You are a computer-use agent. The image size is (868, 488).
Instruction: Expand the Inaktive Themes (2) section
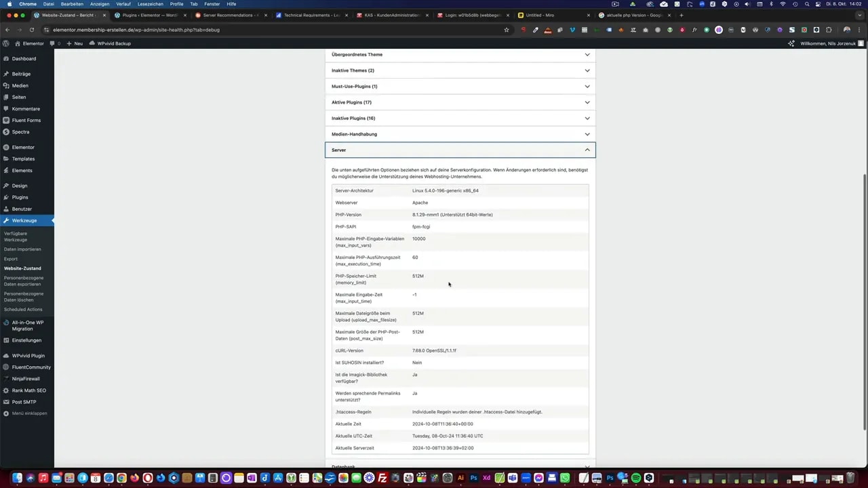click(x=460, y=70)
